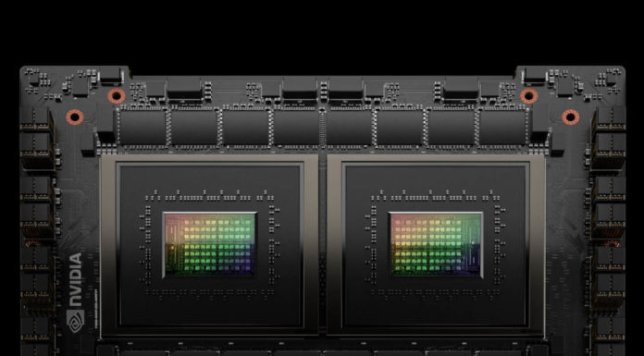Select the left rainbow-colored chip die
The image size is (644, 356).
tap(210, 245)
